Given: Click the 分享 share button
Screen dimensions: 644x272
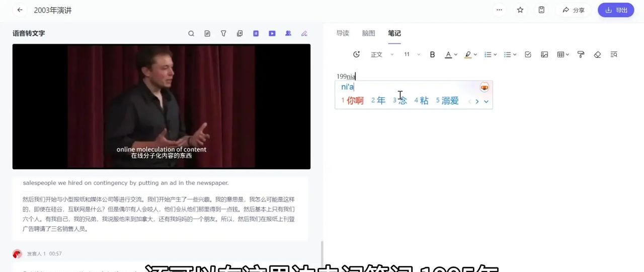Looking at the screenshot, I should tap(574, 10).
